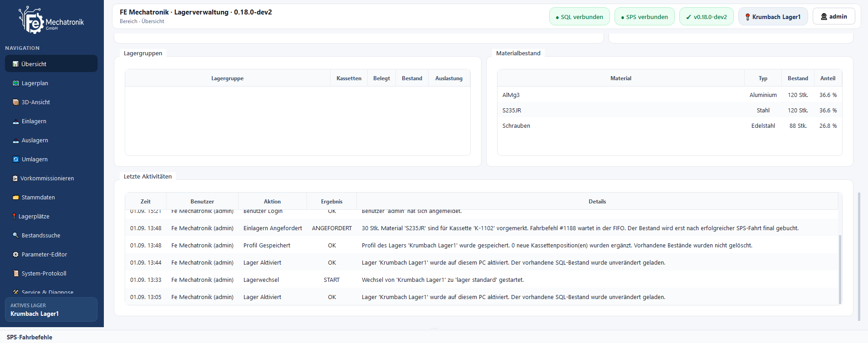Click the Einlagern tray icon
868x343 pixels.
click(16, 121)
